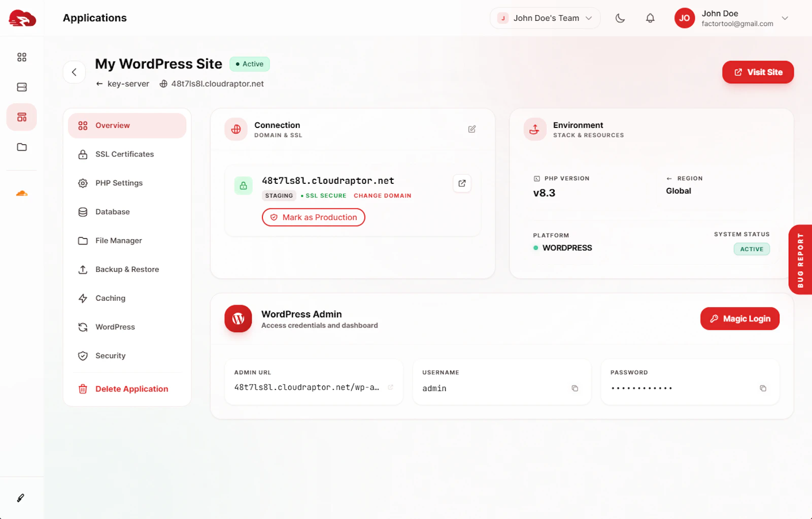Open the Security section
Viewport: 812px width, 519px height.
(127, 356)
